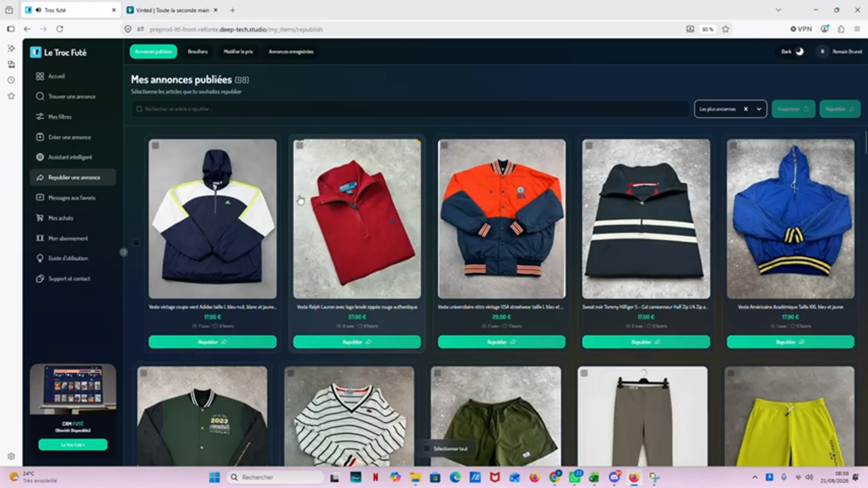
Task: Tick the checkbox on the Adidas jacket card
Action: click(155, 146)
